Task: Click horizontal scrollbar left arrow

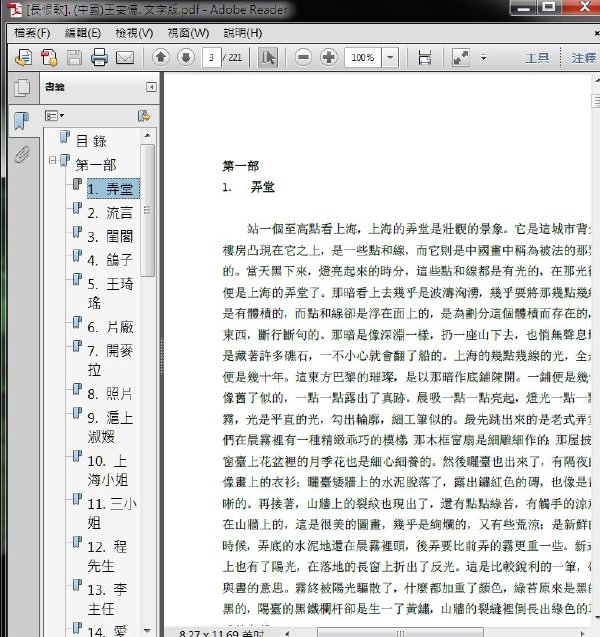Action: coord(287,633)
